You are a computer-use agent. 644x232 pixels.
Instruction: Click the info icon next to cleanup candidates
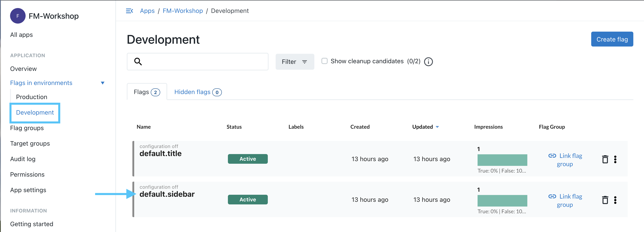point(428,62)
